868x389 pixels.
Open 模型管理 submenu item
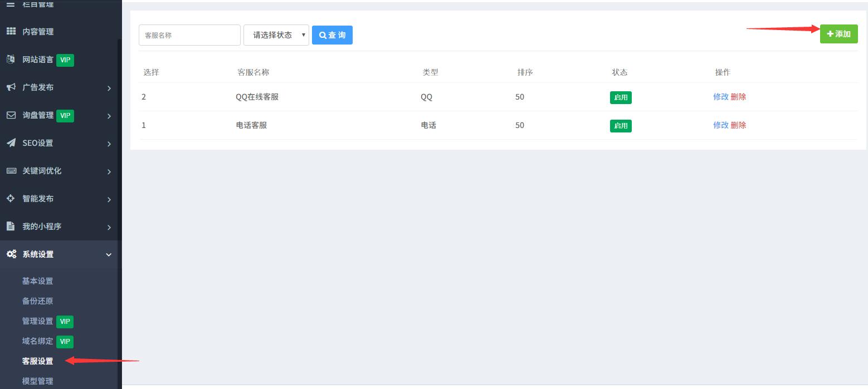(x=37, y=381)
